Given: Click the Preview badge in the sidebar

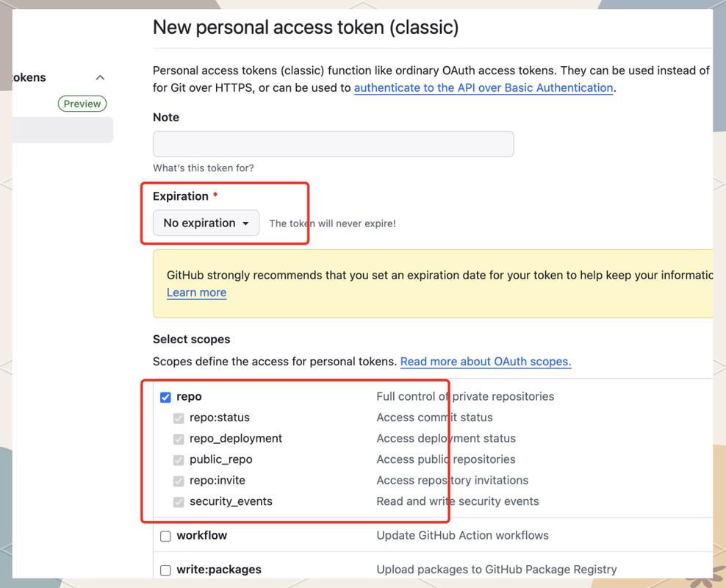Looking at the screenshot, I should 82,103.
